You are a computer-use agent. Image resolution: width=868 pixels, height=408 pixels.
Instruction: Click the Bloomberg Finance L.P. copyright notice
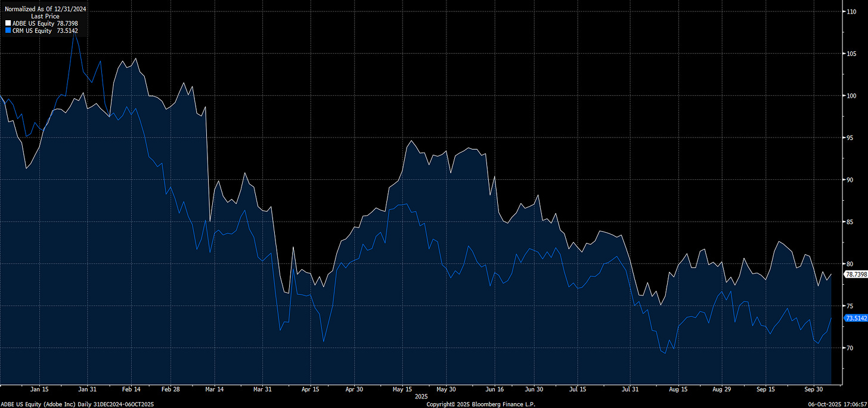coord(480,404)
